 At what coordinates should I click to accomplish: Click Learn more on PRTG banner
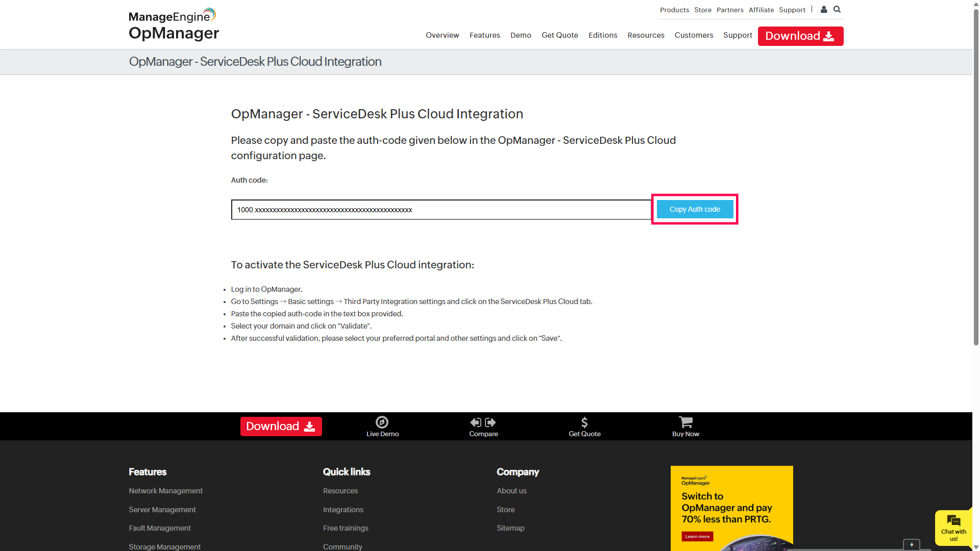(697, 536)
